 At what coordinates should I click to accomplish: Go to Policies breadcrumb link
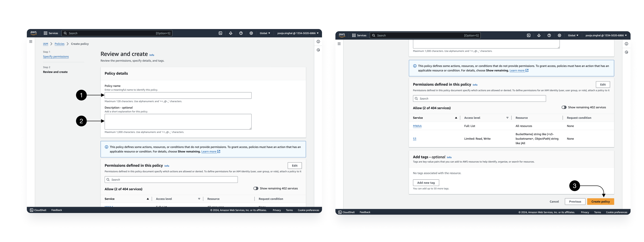click(x=59, y=44)
